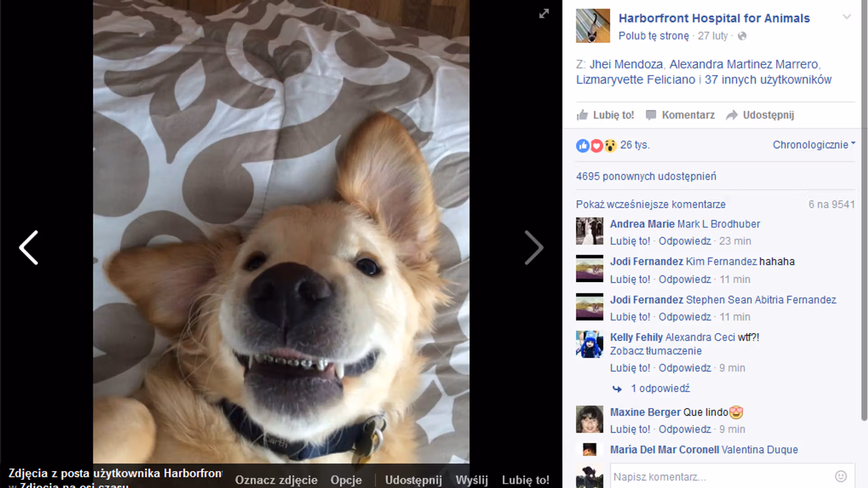Click the globe public privacy icon
868x488 pixels.
pyautogui.click(x=742, y=36)
